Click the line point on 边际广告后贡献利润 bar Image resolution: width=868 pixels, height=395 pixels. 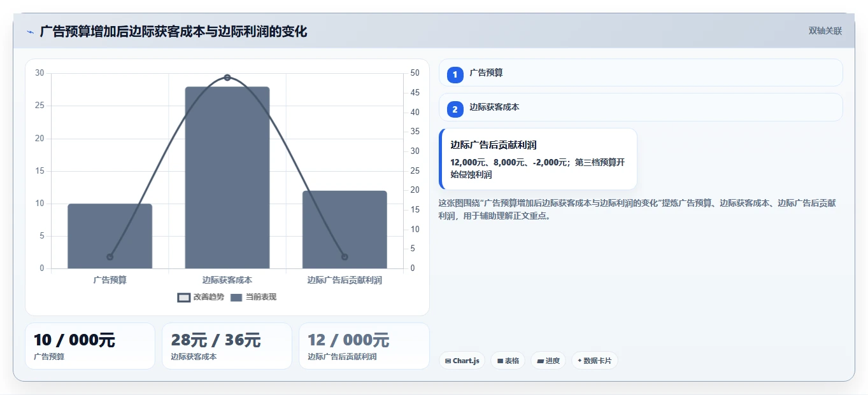[x=345, y=257]
